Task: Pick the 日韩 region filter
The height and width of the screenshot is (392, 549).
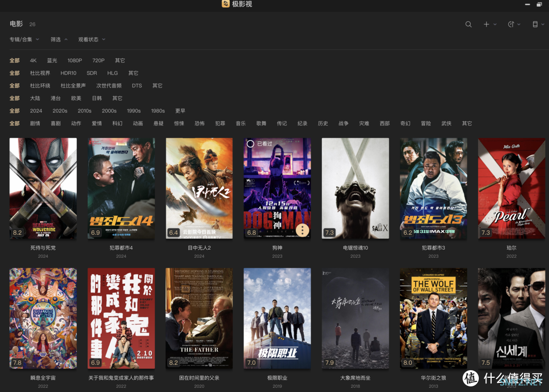Action: 97,99
